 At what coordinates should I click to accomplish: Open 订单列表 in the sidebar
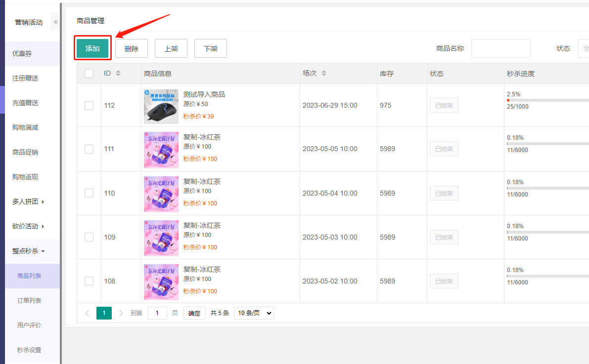pyautogui.click(x=29, y=300)
